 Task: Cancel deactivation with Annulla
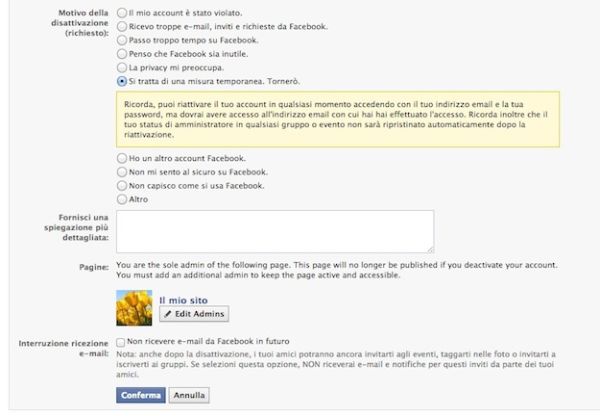pos(187,395)
